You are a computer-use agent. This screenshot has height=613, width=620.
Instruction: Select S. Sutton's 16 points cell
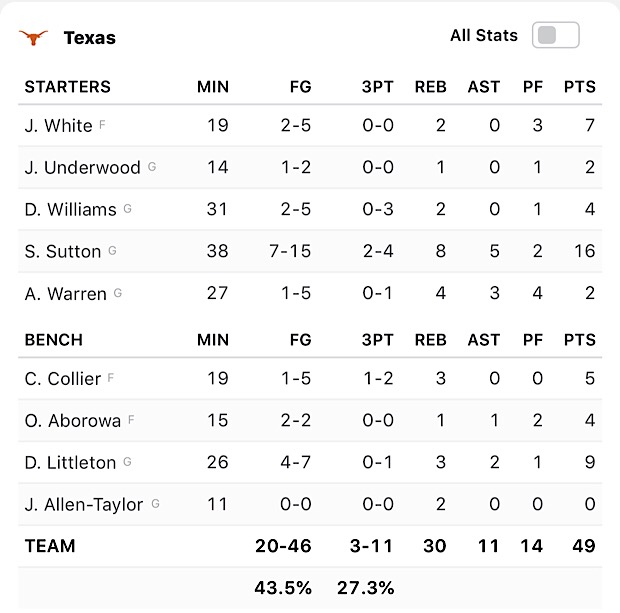point(584,251)
